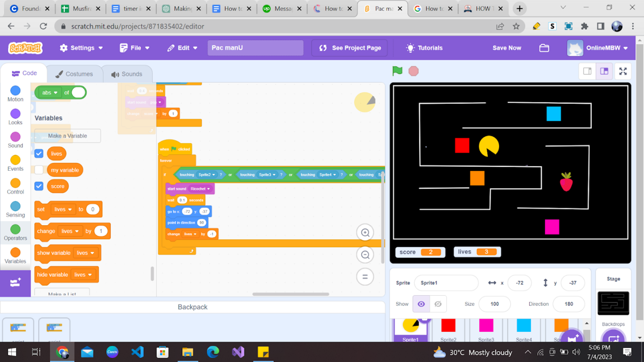Select the Stage backdrop thumbnail

(x=613, y=303)
